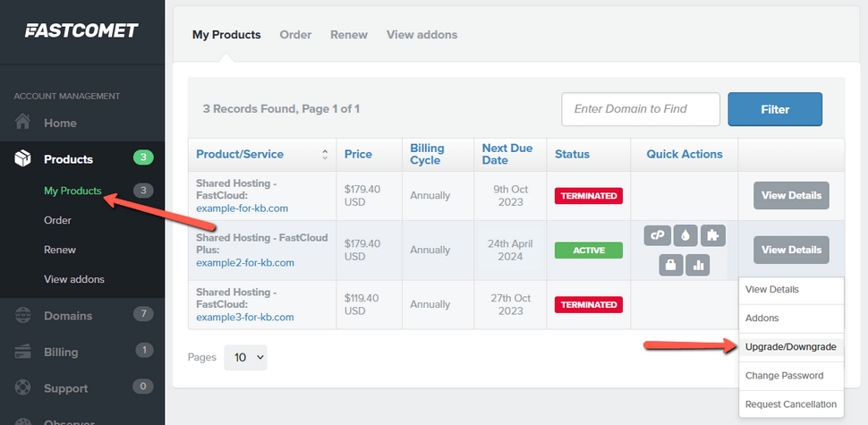Click the FastComet logo
Screen dimensions: 868x425
[x=81, y=30]
